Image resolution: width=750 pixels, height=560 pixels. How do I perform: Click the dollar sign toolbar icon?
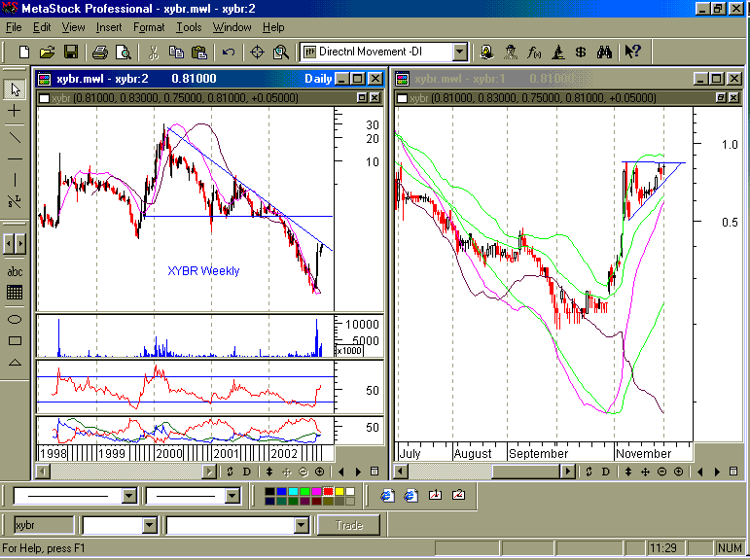tap(581, 52)
